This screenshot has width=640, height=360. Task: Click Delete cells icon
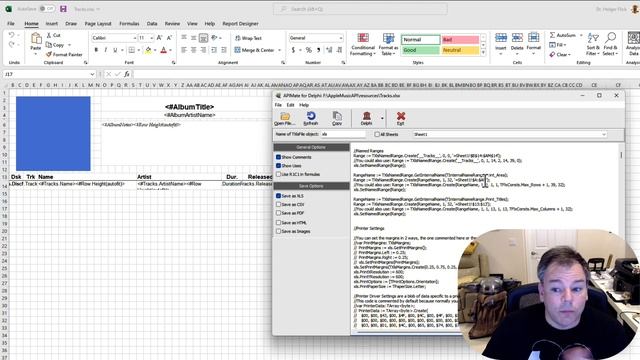click(x=517, y=38)
